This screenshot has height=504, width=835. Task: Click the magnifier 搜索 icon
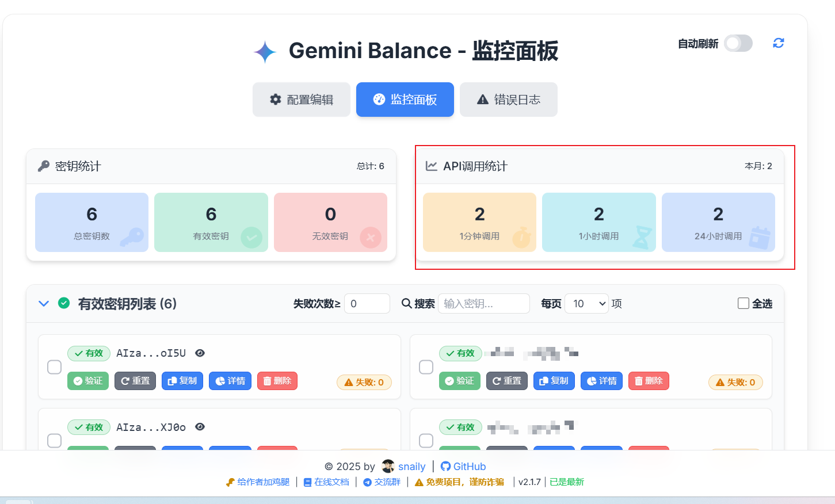point(406,303)
